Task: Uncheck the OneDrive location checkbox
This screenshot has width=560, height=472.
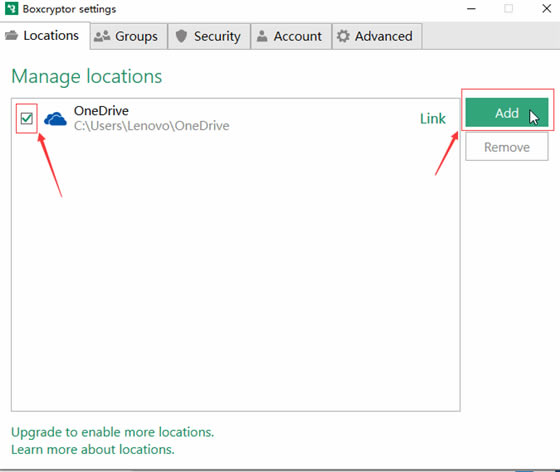Action: tap(26, 118)
